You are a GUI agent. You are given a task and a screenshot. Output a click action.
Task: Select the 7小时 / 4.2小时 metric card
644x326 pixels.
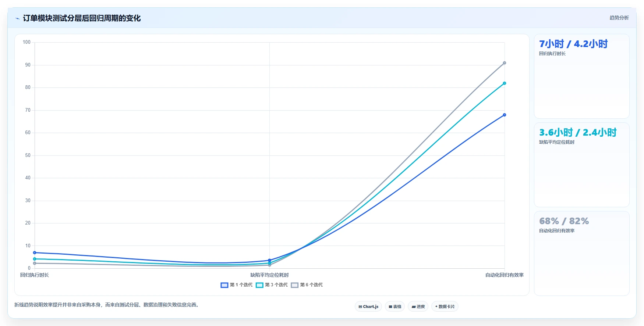(x=581, y=76)
